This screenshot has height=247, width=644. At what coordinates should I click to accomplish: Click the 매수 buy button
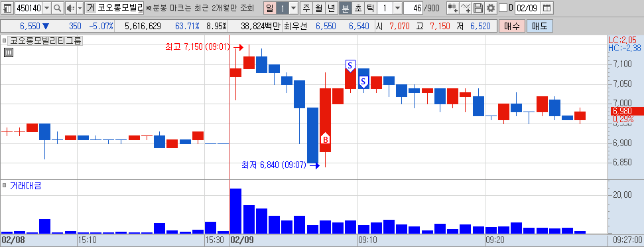pyautogui.click(x=511, y=27)
